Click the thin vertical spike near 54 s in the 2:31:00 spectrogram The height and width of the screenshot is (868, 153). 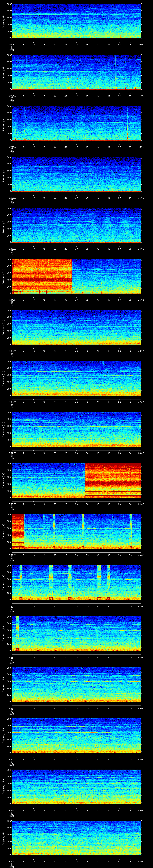pyautogui.click(x=128, y=123)
